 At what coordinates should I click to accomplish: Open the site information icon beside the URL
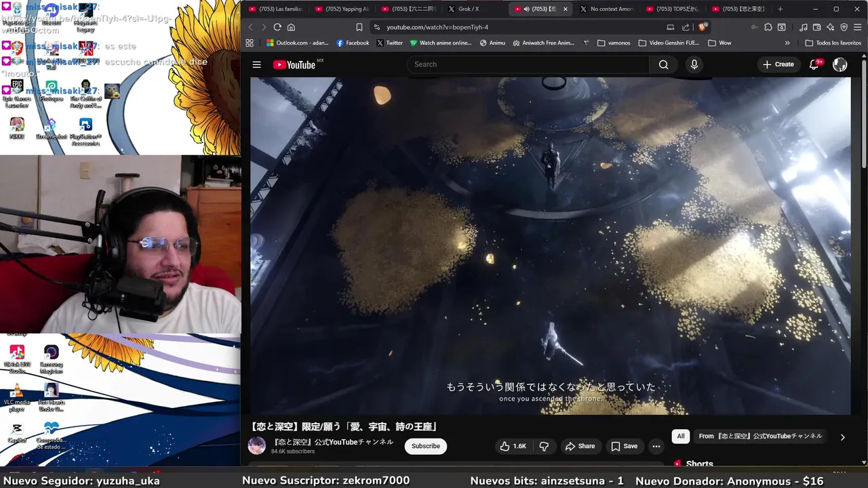click(376, 27)
